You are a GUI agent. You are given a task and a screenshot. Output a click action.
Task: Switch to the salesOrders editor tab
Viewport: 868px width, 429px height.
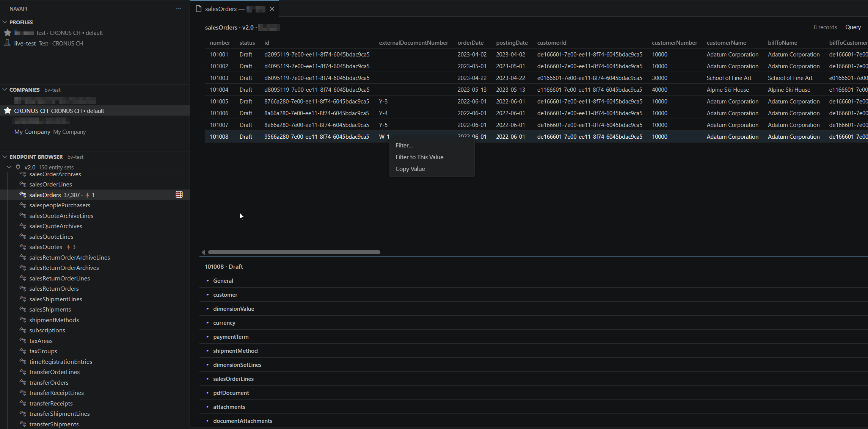234,9
